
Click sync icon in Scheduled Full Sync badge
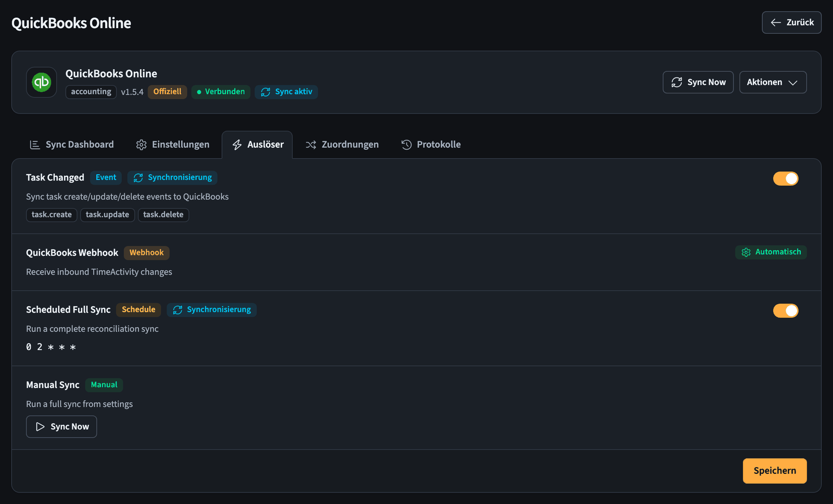pos(178,310)
